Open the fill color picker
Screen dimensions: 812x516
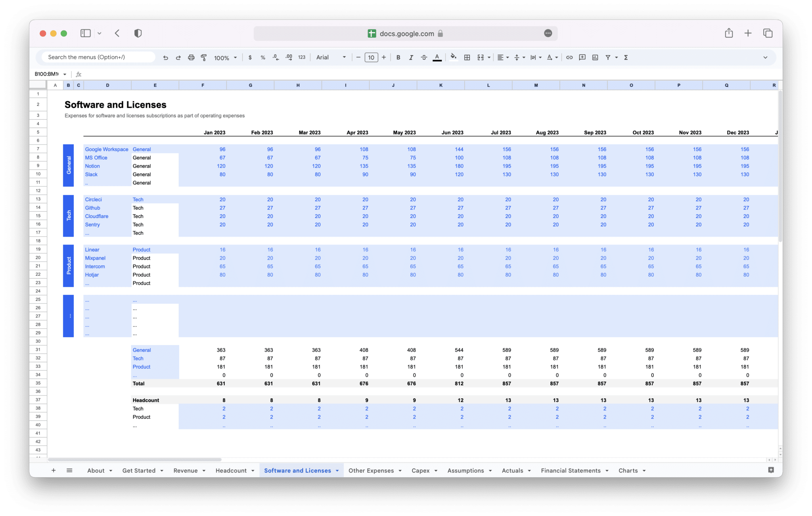point(454,57)
